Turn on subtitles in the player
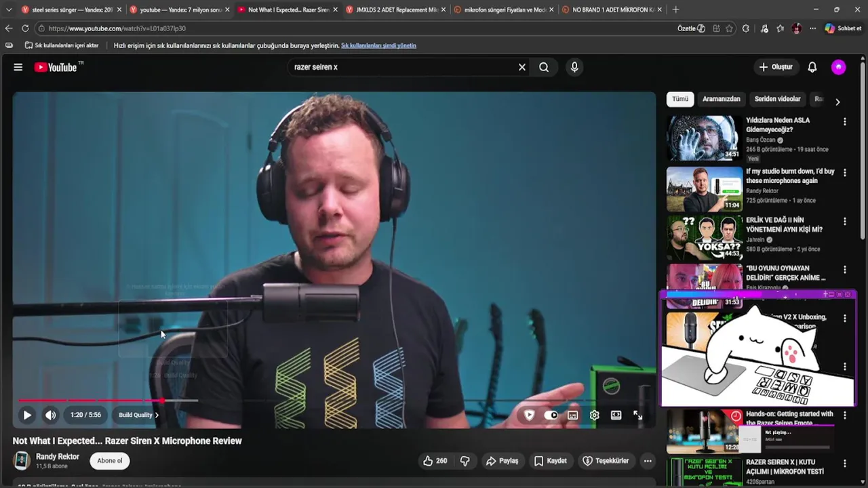Image resolution: width=868 pixels, height=488 pixels. [x=573, y=415]
